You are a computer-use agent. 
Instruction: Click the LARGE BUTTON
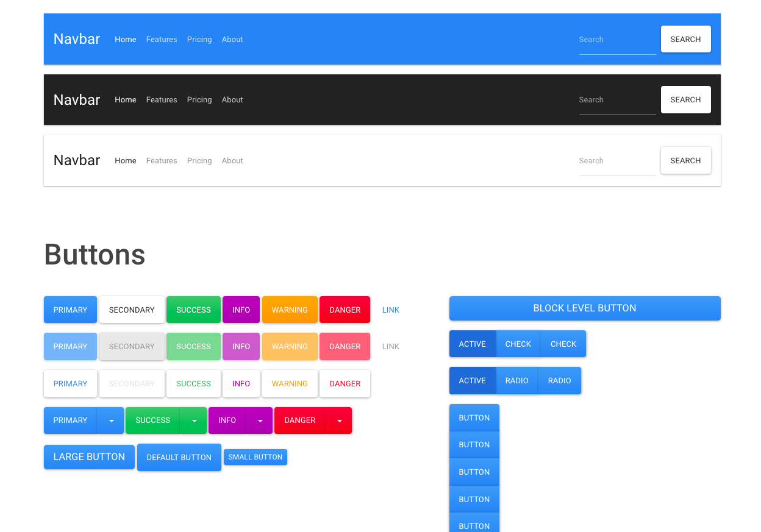[89, 456]
